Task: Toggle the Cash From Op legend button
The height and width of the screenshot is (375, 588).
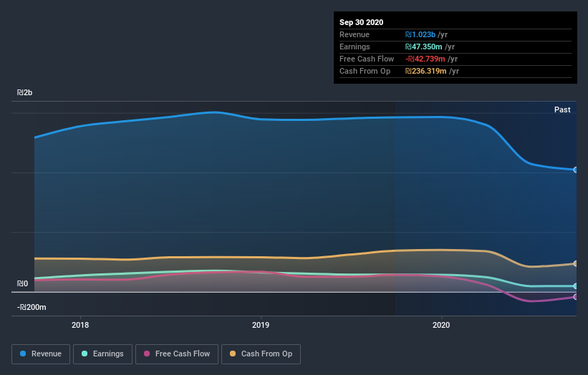Action: pos(261,354)
